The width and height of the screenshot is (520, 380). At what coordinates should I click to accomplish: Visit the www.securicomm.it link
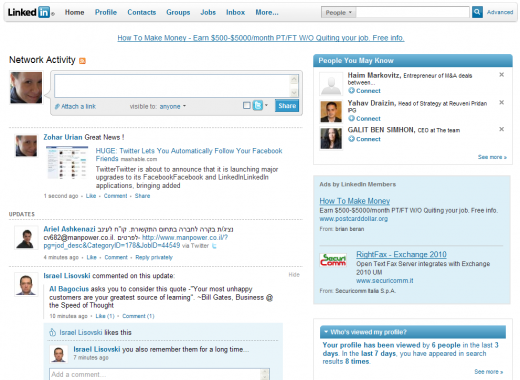[x=385, y=281]
